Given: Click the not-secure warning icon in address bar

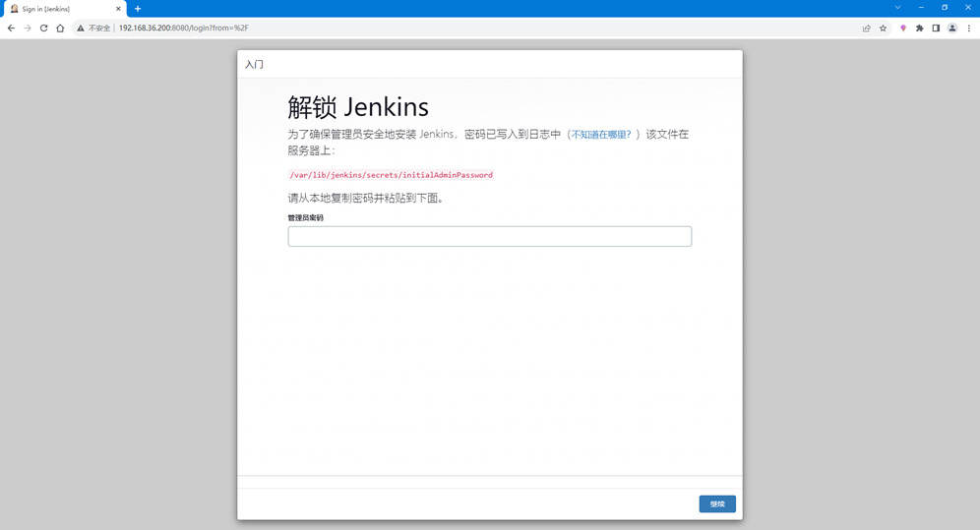Looking at the screenshot, I should click(x=81, y=29).
